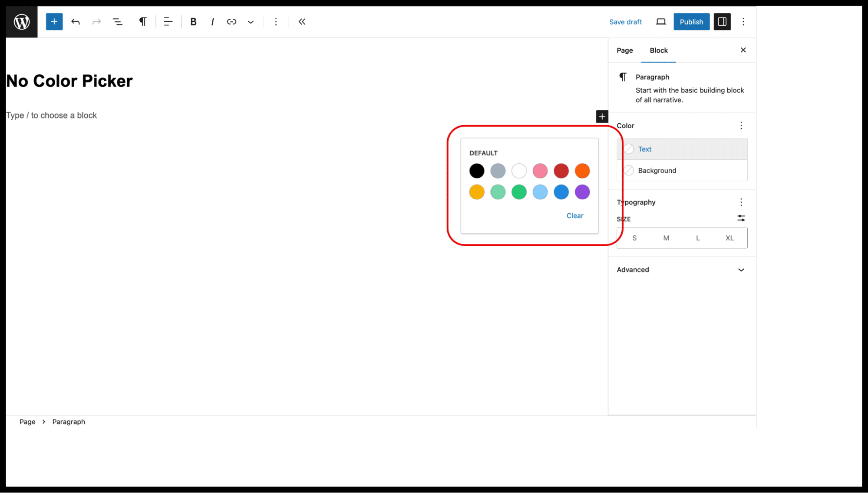The image size is (868, 493).
Task: Collapse the block toolbar with double chevron
Action: [302, 22]
